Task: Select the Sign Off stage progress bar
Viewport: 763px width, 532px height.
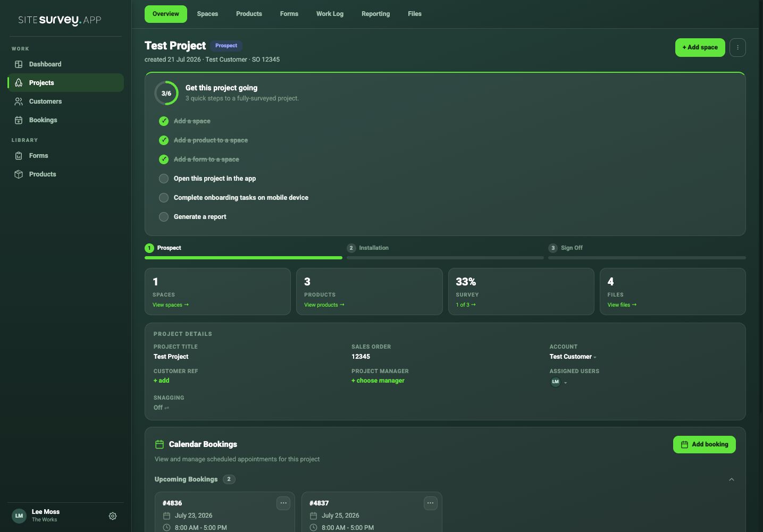Action: (x=647, y=258)
